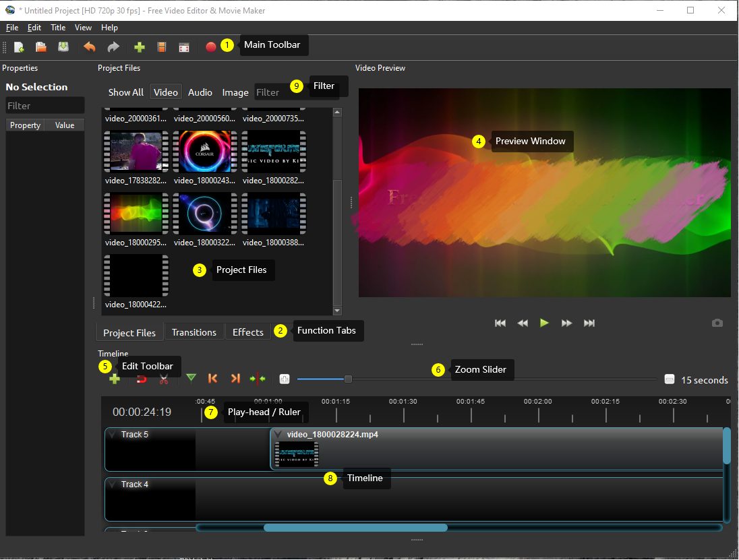Click the green Add Marker icon
739x560 pixels.
(191, 379)
